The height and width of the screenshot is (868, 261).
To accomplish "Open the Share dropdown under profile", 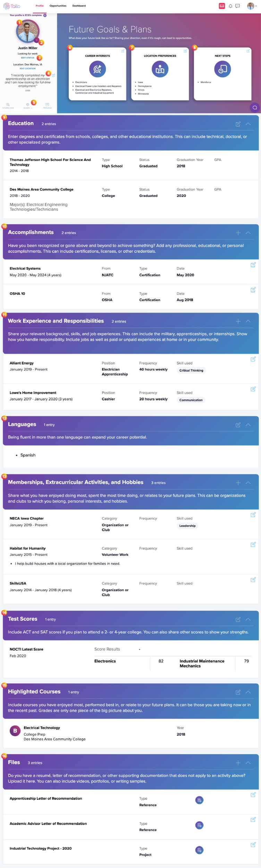I will [27, 106].
